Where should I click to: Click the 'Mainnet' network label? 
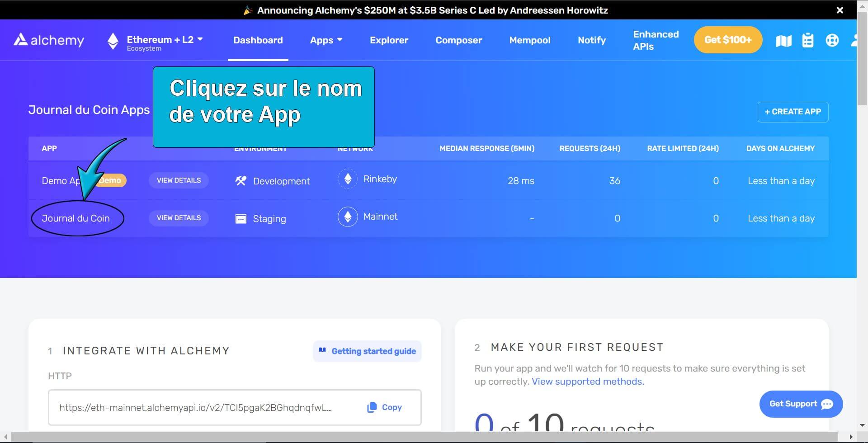click(x=381, y=217)
